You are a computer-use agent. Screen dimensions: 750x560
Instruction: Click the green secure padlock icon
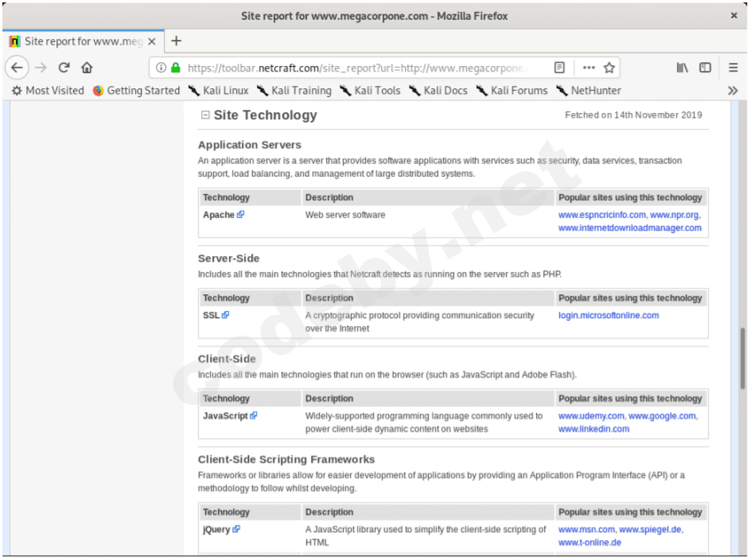tap(176, 68)
